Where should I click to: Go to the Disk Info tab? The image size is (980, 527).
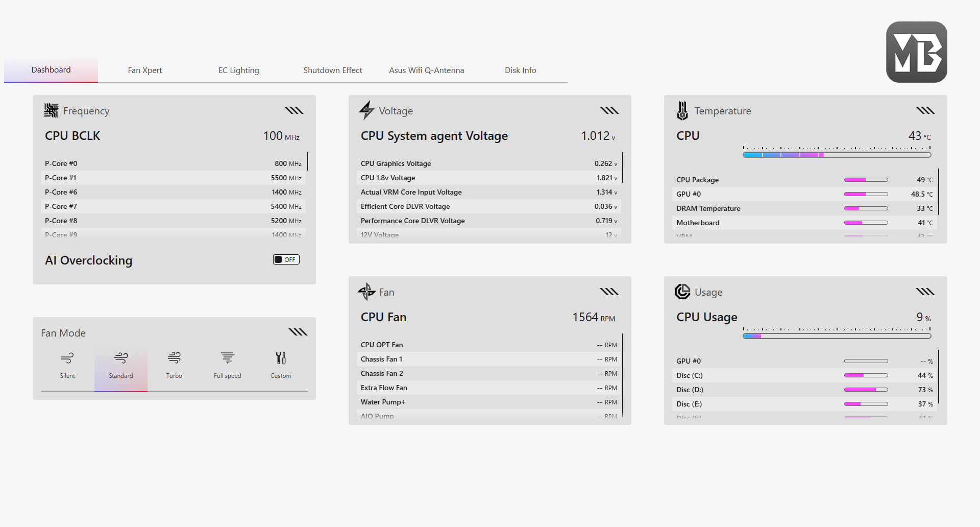(520, 70)
